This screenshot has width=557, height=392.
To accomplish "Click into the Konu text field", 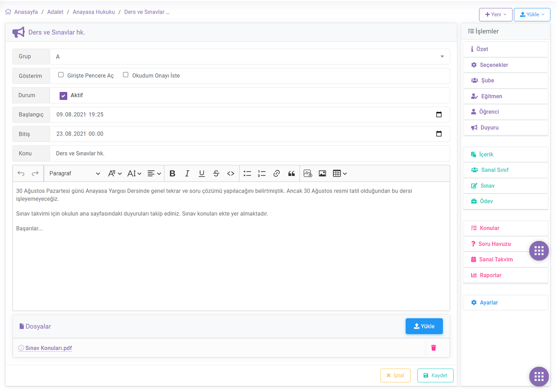I will (x=249, y=153).
